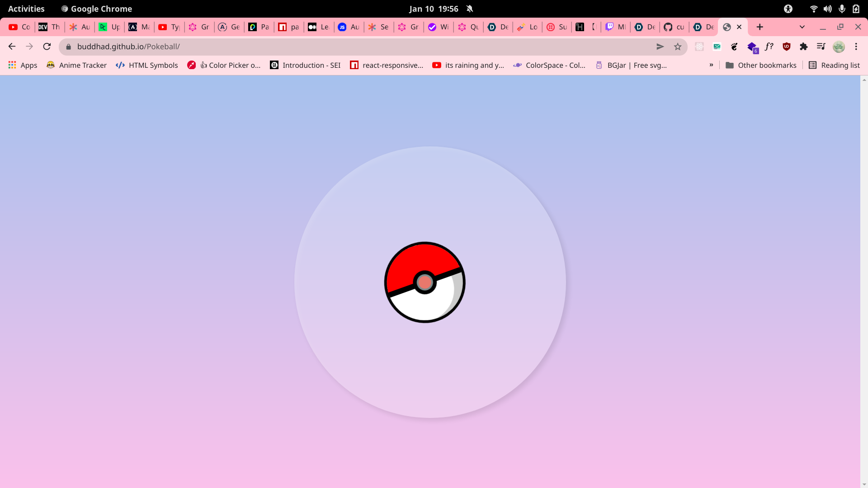Image resolution: width=868 pixels, height=488 pixels.
Task: Open Other bookmarks folder
Action: click(761, 65)
